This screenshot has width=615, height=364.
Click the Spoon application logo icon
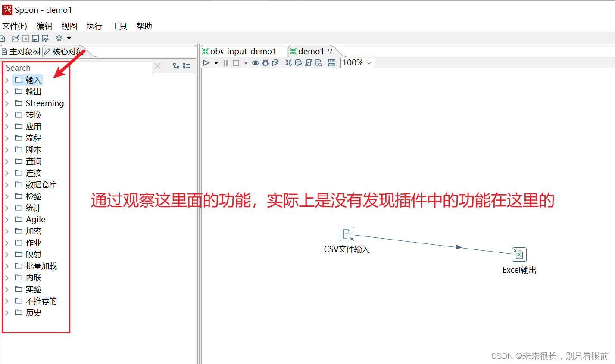coord(7,9)
